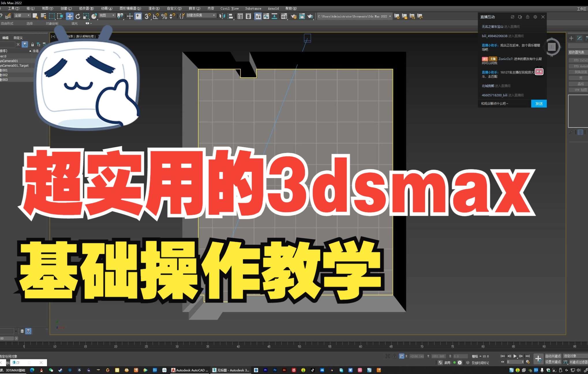588x374 pixels.
Task: Click Go to Start of the animation
Action: [503, 356]
